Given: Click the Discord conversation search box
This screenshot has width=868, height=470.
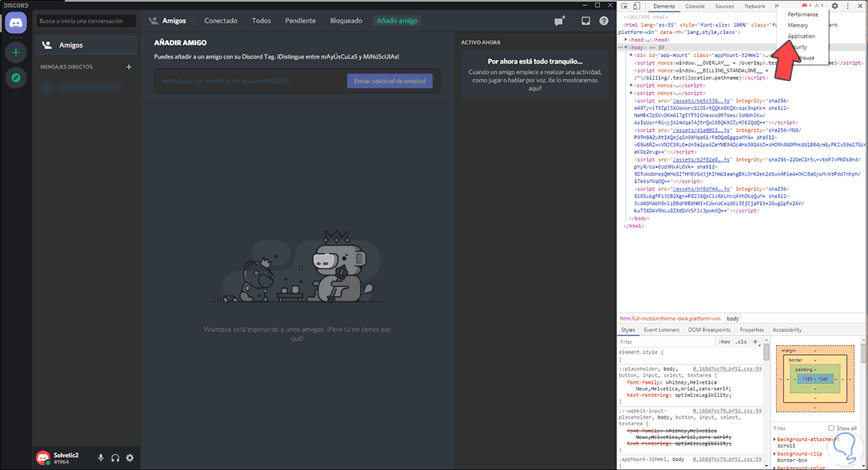Looking at the screenshot, I should click(x=86, y=21).
